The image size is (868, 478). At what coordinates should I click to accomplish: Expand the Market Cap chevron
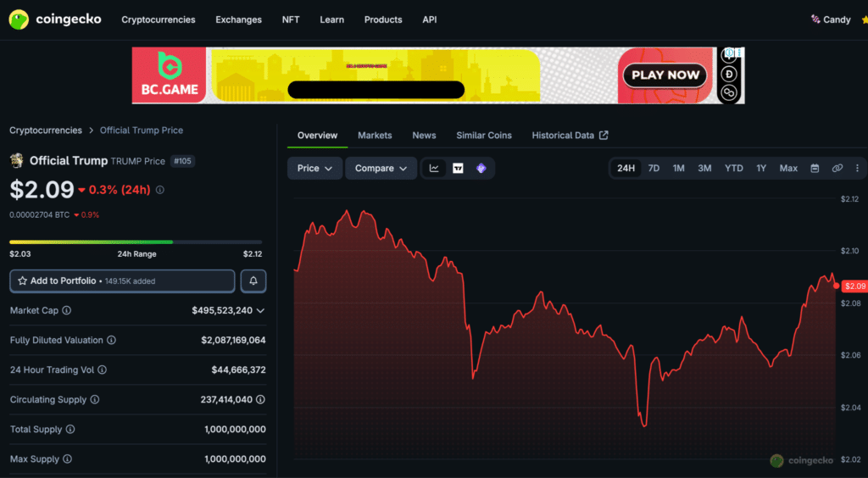(x=261, y=310)
